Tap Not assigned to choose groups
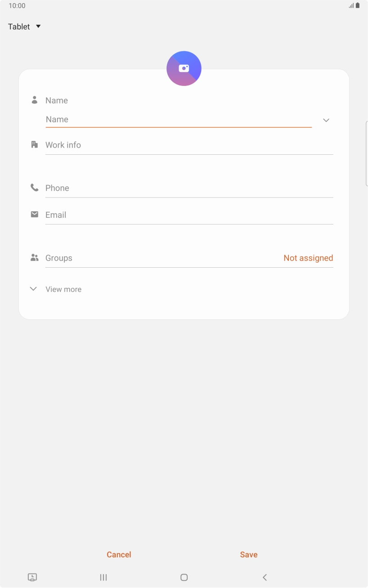Screen dimensions: 368x588 (x=308, y=257)
